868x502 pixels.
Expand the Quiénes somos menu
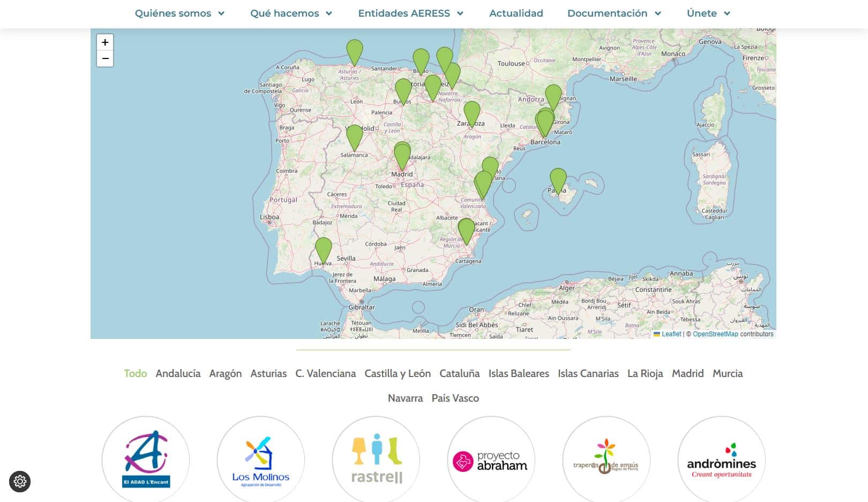pyautogui.click(x=179, y=13)
